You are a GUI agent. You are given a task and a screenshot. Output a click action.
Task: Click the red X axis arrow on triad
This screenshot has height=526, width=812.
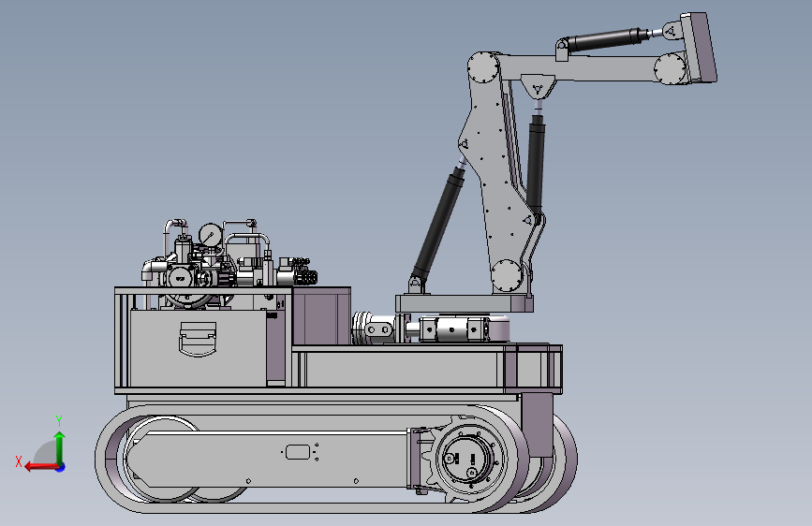pyautogui.click(x=41, y=467)
